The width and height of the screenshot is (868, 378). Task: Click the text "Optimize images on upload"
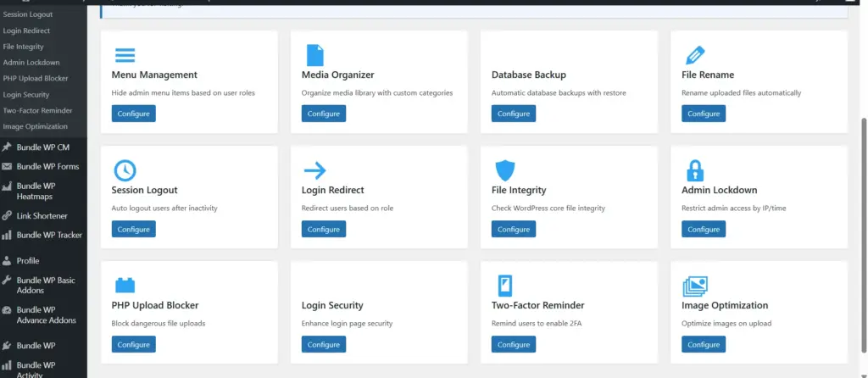[726, 324]
